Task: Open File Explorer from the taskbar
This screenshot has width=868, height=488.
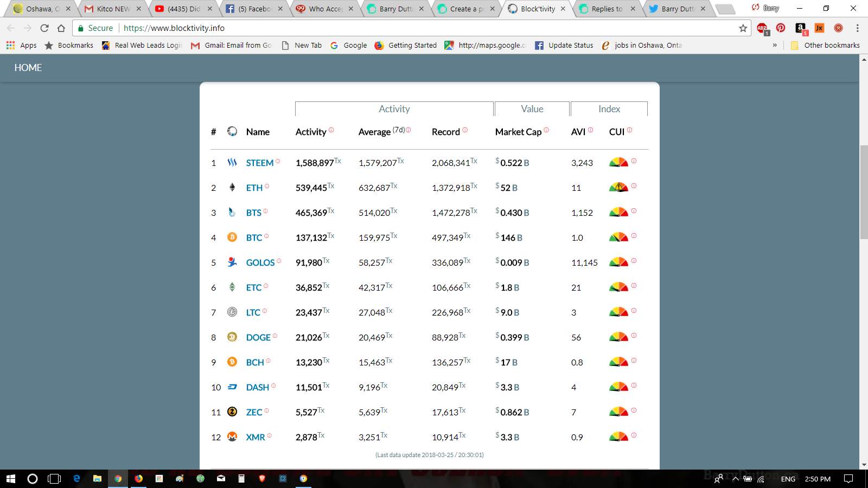Action: click(x=97, y=479)
